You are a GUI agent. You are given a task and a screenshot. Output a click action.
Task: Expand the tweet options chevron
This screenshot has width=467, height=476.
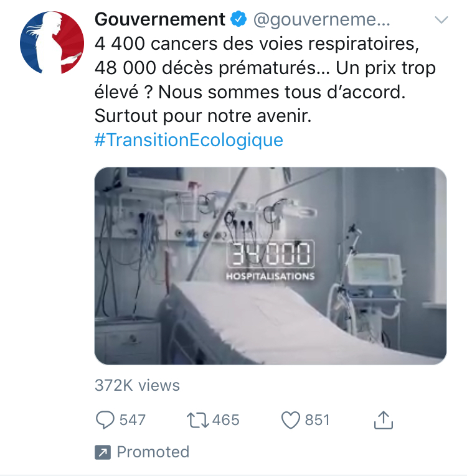pos(441,20)
